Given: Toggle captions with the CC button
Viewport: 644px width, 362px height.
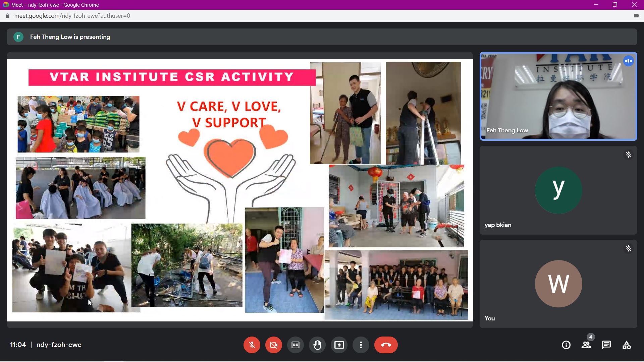Looking at the screenshot, I should coord(296,345).
